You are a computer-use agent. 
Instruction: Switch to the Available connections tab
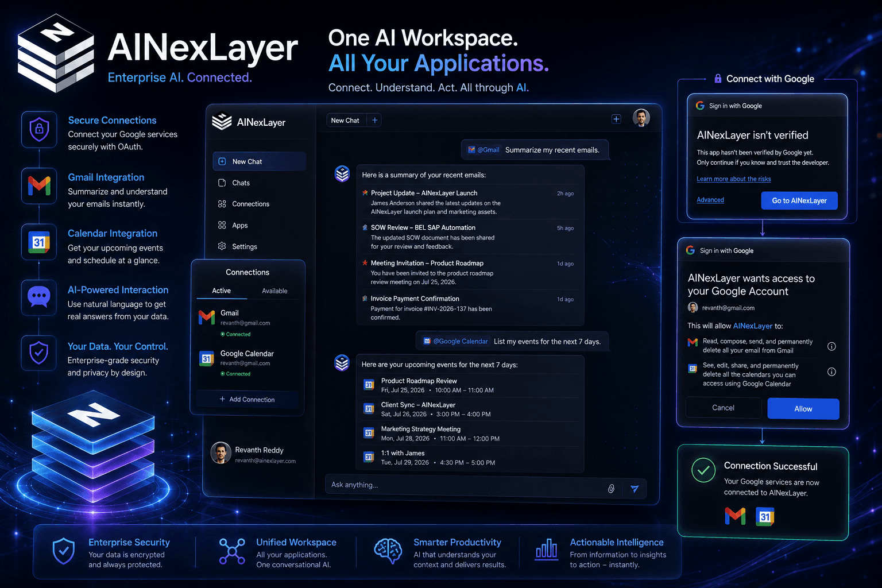pos(274,291)
